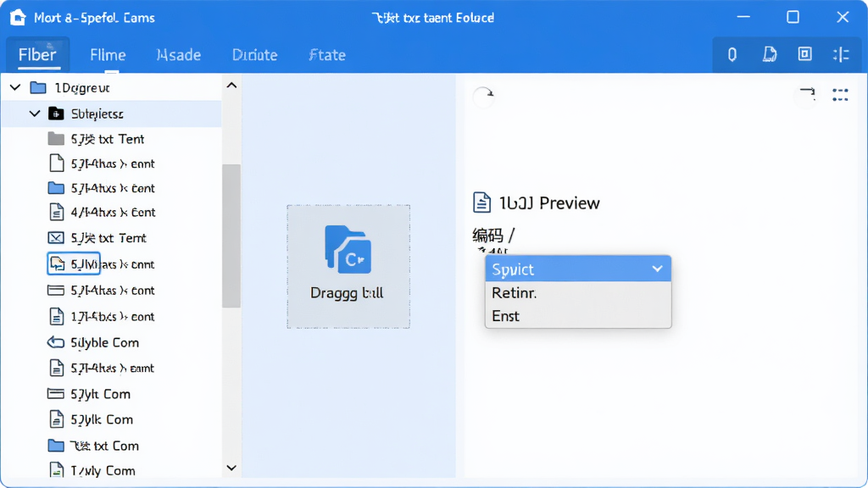Choose 'Enst' from the dropdown list
Image resolution: width=868 pixels, height=488 pixels.
[578, 316]
